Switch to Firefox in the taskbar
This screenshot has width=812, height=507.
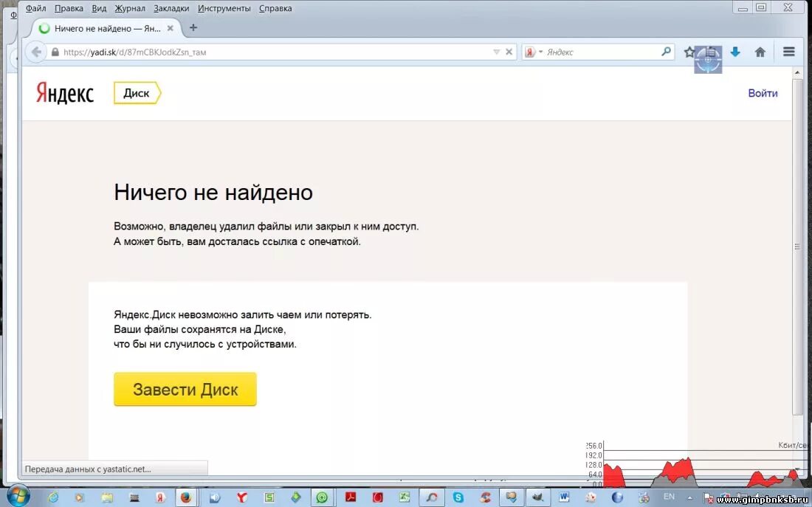pyautogui.click(x=186, y=497)
